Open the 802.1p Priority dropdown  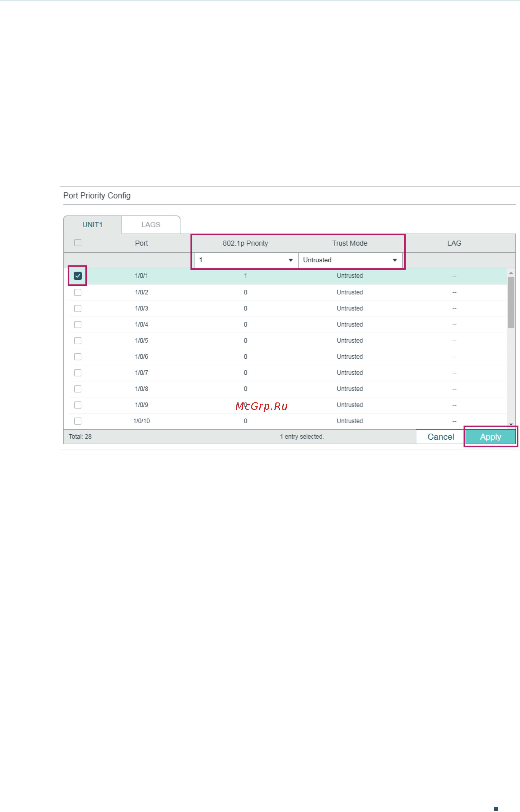coord(246,260)
